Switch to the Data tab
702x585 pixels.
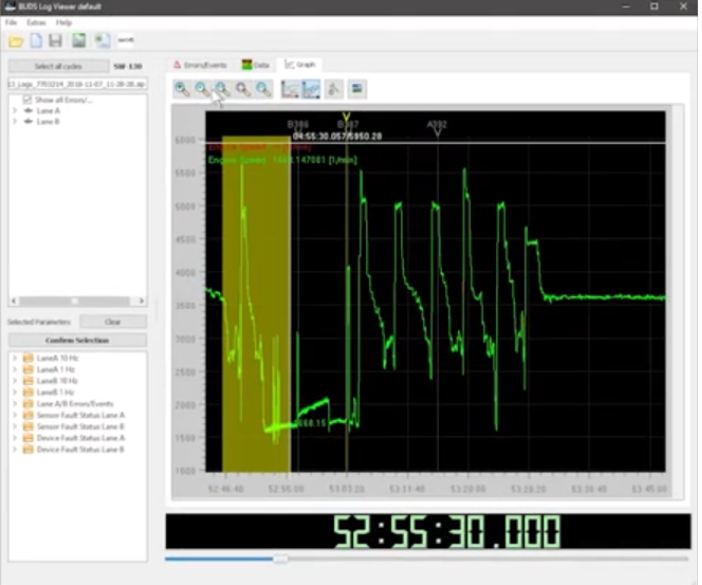[256, 65]
